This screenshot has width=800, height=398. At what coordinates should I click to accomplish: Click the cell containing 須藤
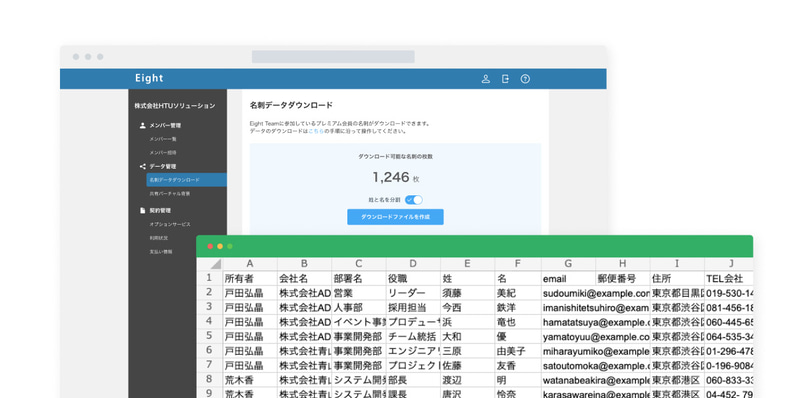(x=467, y=293)
